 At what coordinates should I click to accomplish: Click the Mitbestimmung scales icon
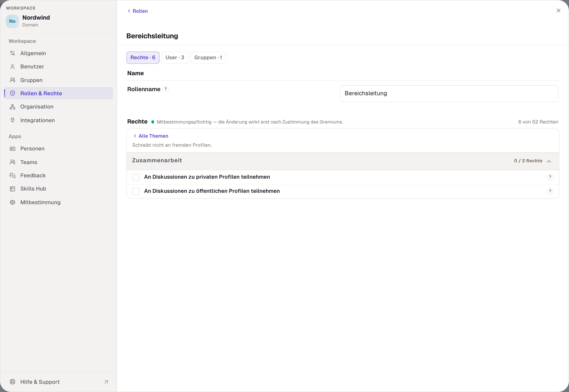tap(13, 202)
